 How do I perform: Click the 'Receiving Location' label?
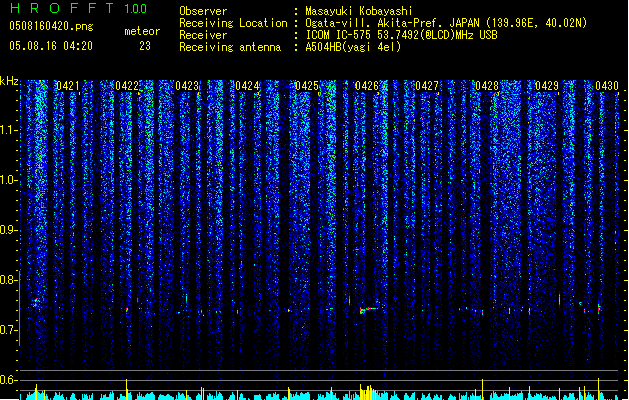point(233,23)
